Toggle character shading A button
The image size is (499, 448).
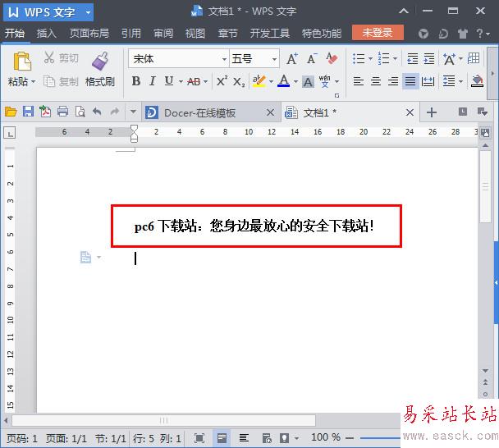[308, 82]
